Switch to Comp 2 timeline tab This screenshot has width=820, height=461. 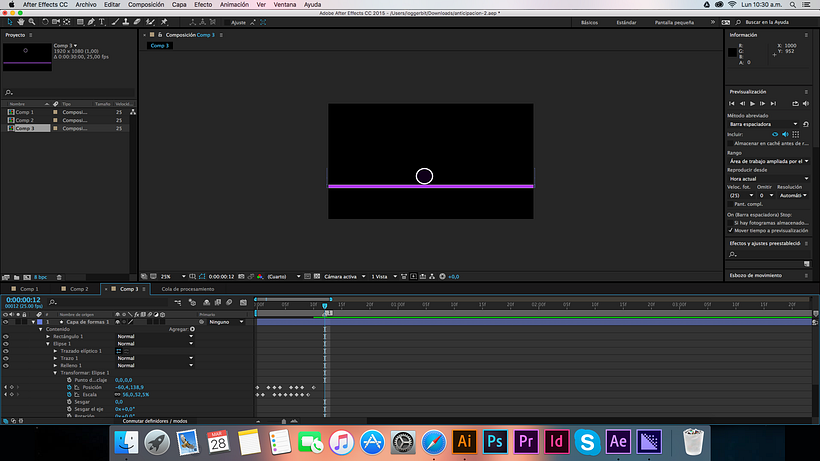point(78,289)
